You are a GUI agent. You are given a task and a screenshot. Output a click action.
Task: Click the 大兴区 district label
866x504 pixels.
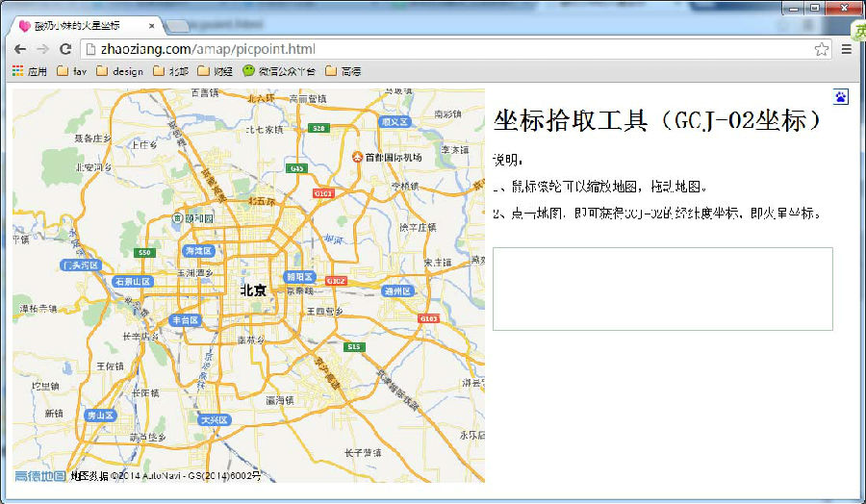(215, 420)
